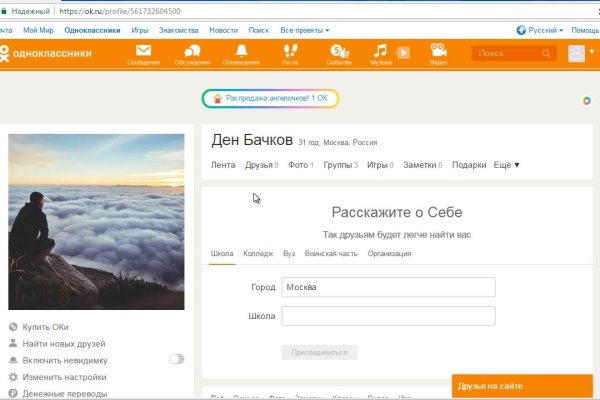This screenshot has width=600, height=400.
Task: Expand the Ещё profile menu
Action: (506, 165)
